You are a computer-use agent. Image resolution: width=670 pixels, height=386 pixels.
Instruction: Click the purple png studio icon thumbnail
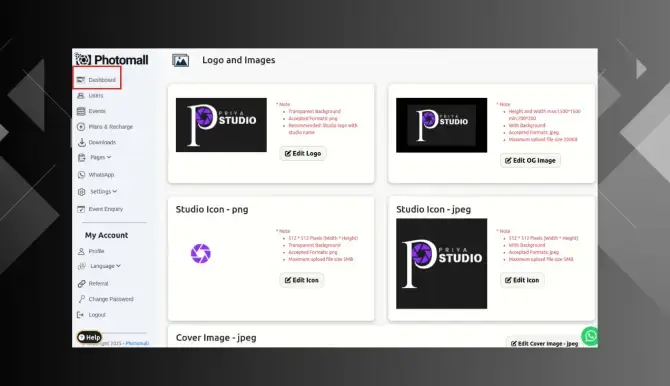[x=200, y=253]
